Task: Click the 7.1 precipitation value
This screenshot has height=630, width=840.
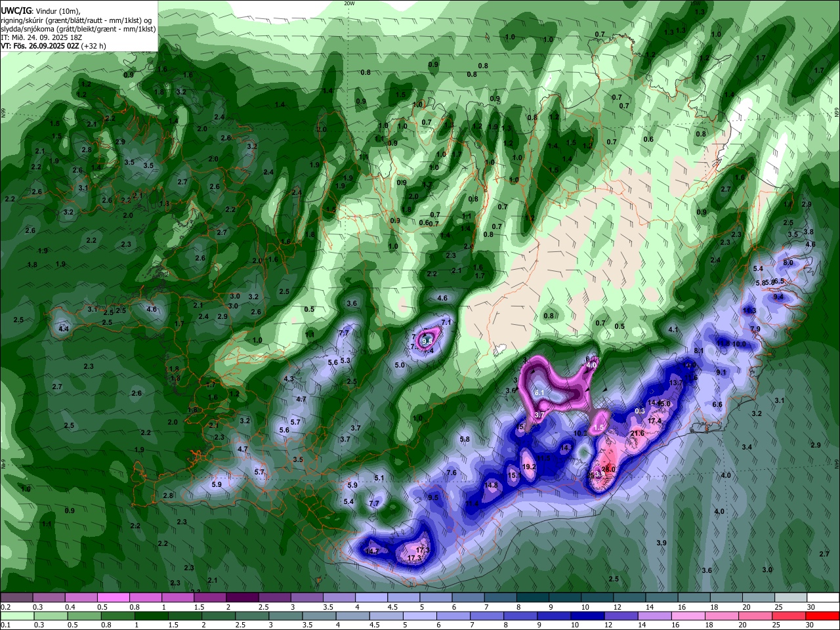Action: tap(446, 322)
